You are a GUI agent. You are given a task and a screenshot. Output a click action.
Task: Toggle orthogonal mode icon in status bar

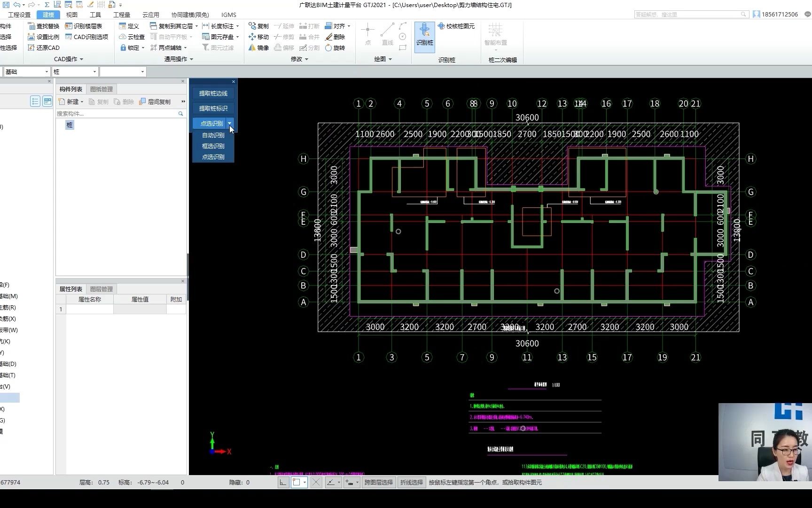click(283, 482)
